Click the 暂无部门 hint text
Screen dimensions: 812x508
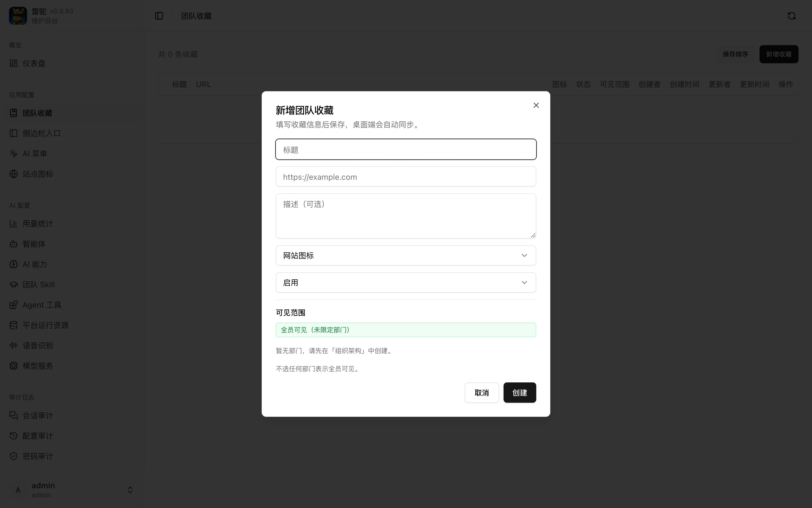coord(335,351)
